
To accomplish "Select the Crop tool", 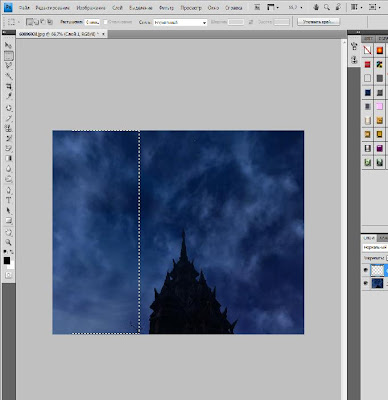I will pyautogui.click(x=9, y=86).
